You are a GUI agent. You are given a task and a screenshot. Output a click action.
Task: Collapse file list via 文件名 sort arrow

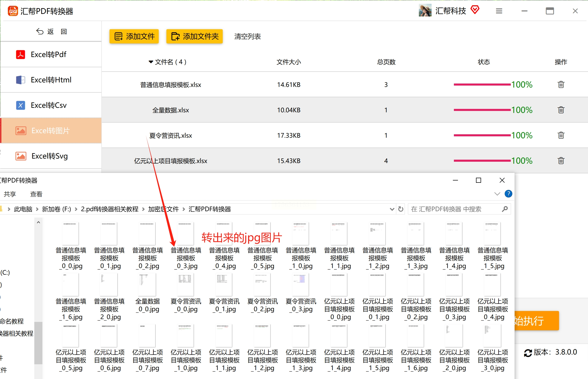pyautogui.click(x=151, y=62)
